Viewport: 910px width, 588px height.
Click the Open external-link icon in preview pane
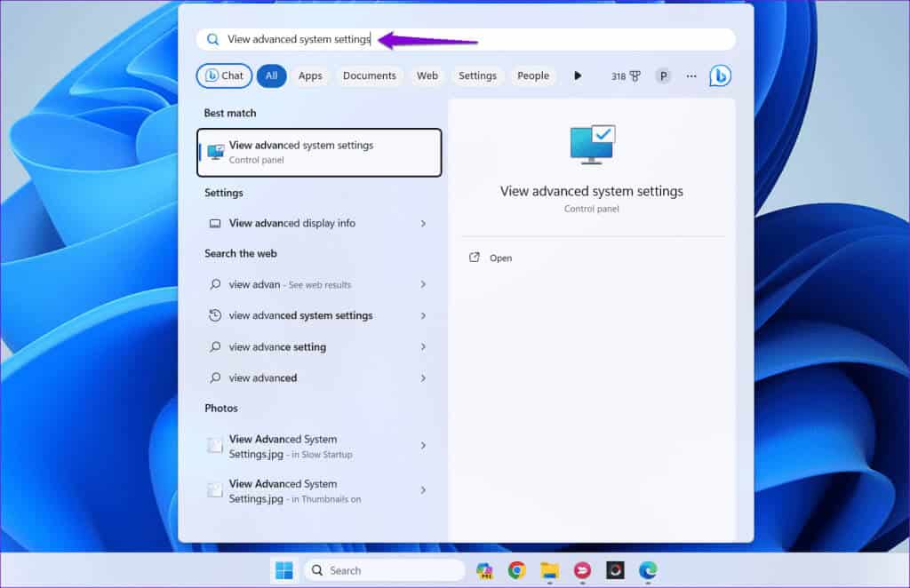[x=475, y=258]
